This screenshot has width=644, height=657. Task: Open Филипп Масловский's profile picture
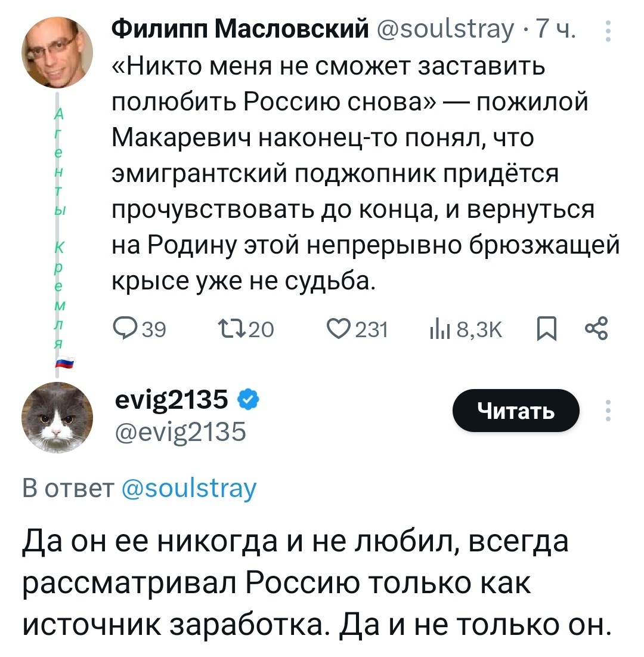coord(57,53)
